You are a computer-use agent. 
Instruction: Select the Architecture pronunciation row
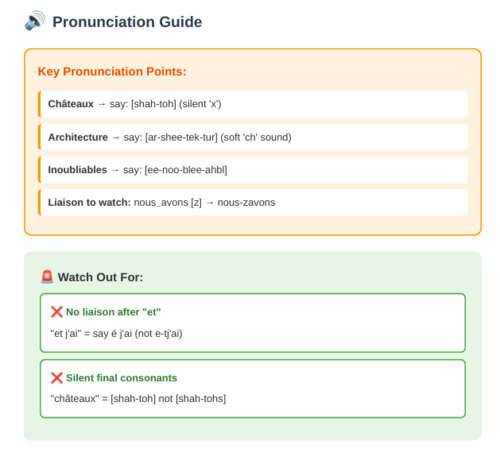(x=253, y=137)
